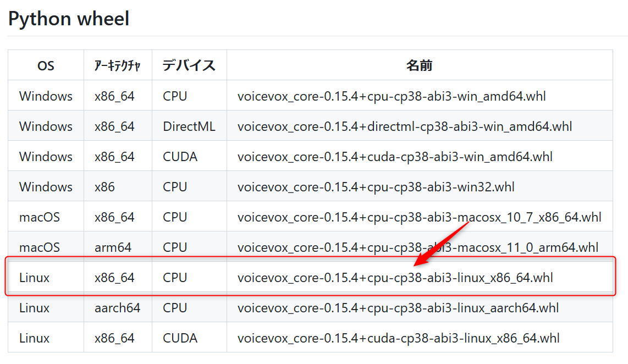Click the Windows cell in win32 row
Image resolution: width=628 pixels, height=364 pixels.
pos(46,187)
